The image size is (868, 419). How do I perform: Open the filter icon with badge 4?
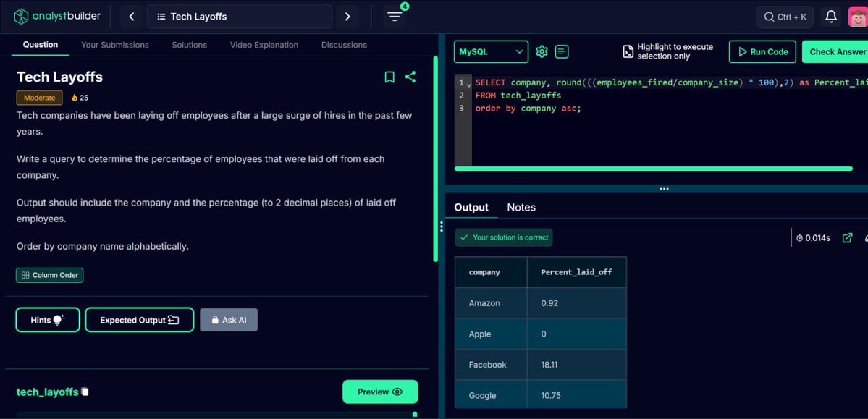tap(395, 16)
